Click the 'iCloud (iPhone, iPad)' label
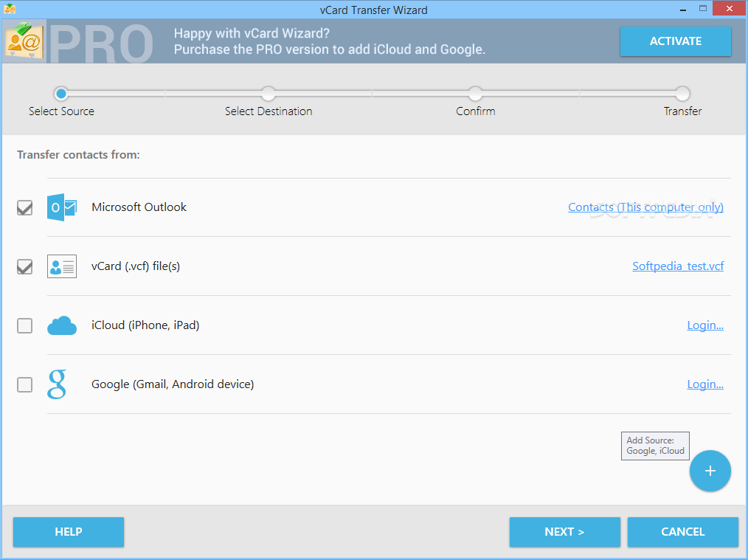Viewport: 748px width, 560px height. coord(145,325)
